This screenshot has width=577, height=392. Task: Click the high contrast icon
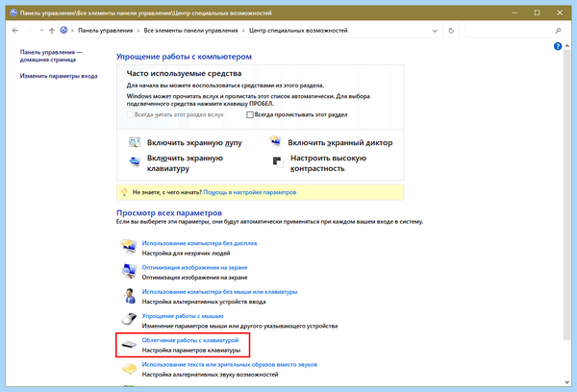pyautogui.click(x=278, y=162)
